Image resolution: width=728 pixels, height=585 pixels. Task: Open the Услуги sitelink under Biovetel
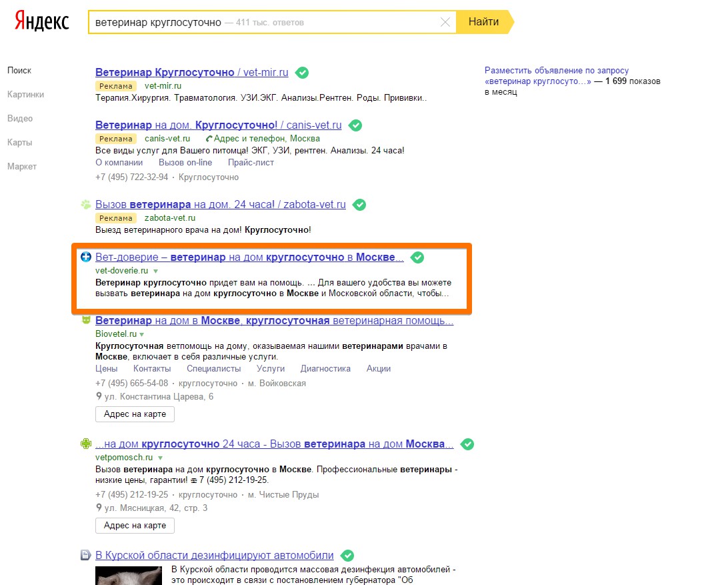[x=271, y=368]
